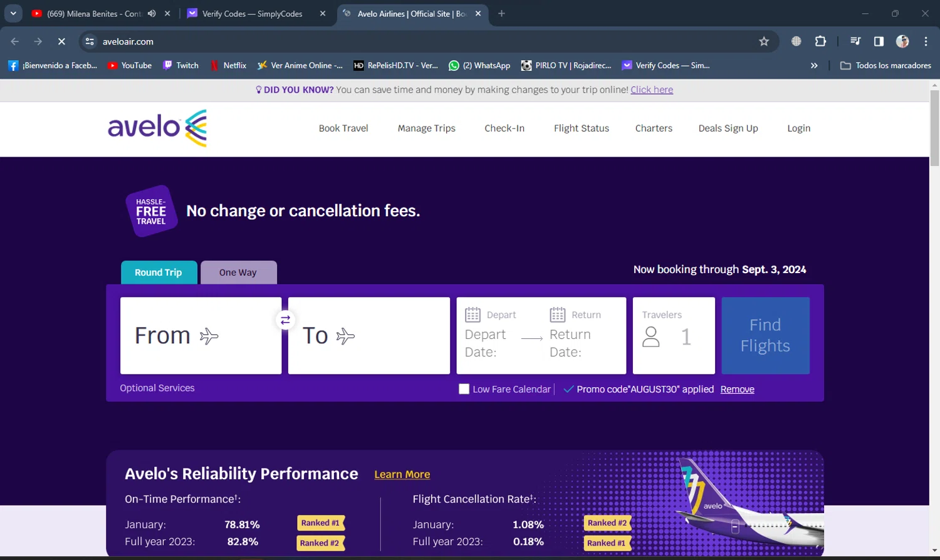Open Chrome extensions puzzle menu

point(820,41)
